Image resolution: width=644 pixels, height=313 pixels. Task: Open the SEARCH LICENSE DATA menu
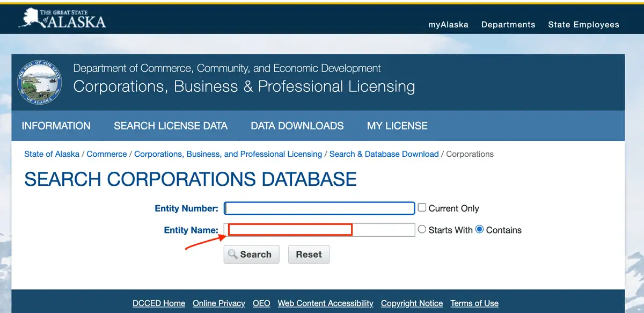pyautogui.click(x=171, y=126)
